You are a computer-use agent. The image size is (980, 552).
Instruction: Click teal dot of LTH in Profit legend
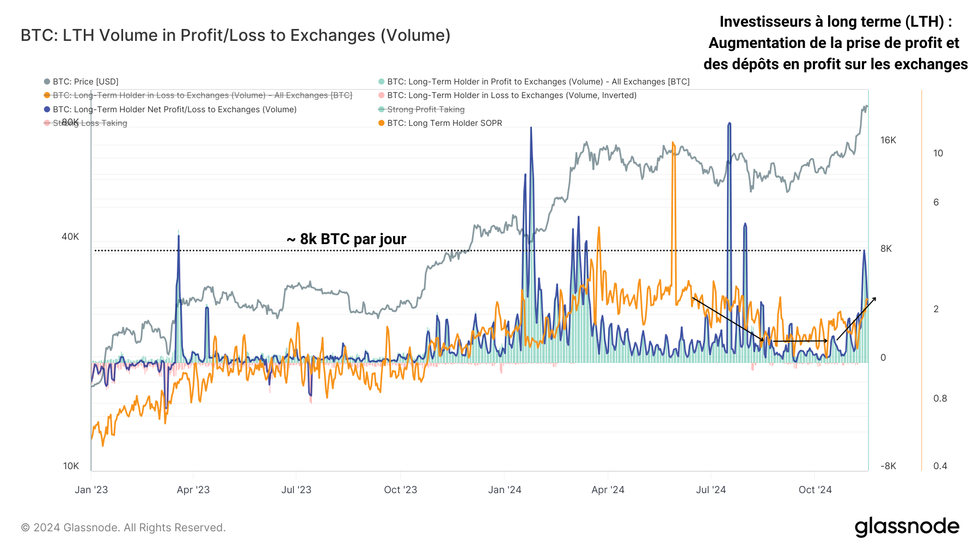pos(382,82)
